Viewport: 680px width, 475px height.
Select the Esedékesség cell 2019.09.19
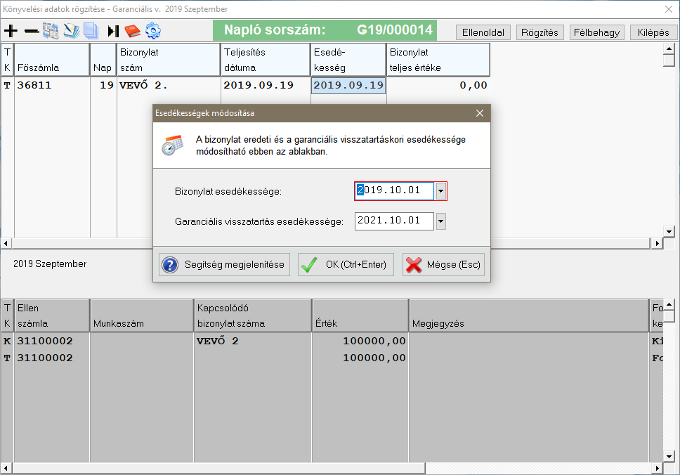pyautogui.click(x=348, y=86)
